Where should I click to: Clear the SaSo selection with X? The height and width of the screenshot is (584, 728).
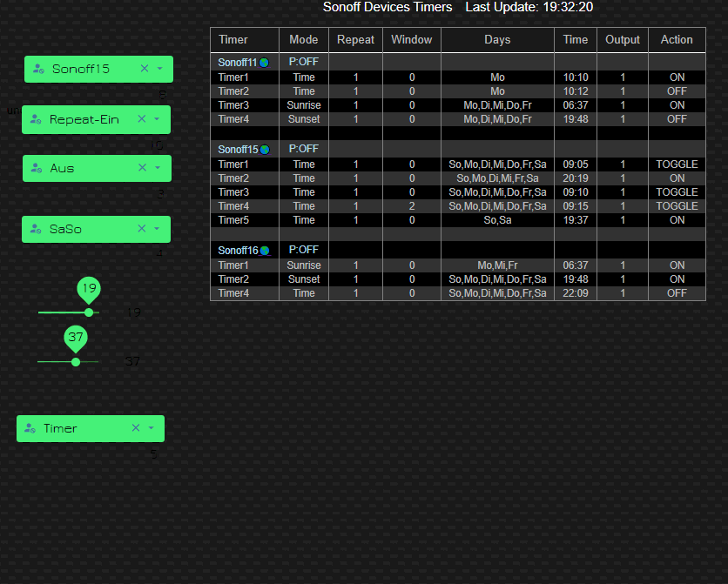pos(142,229)
